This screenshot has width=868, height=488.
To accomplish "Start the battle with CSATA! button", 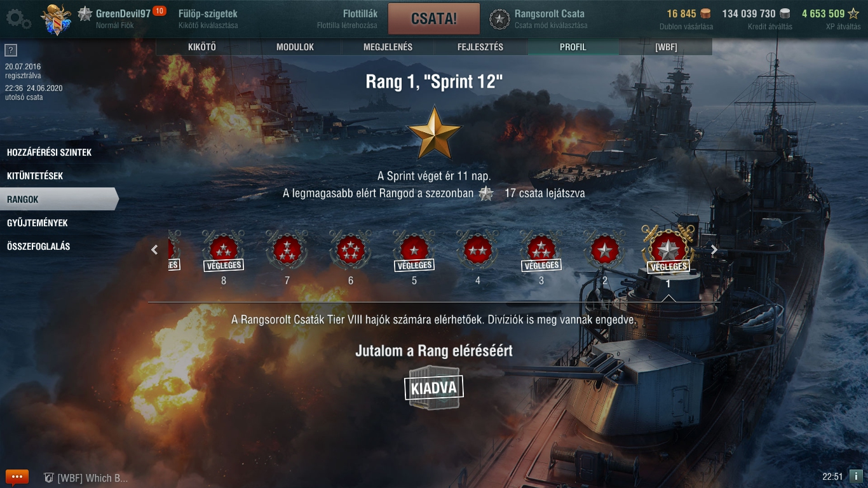I will [x=434, y=18].
